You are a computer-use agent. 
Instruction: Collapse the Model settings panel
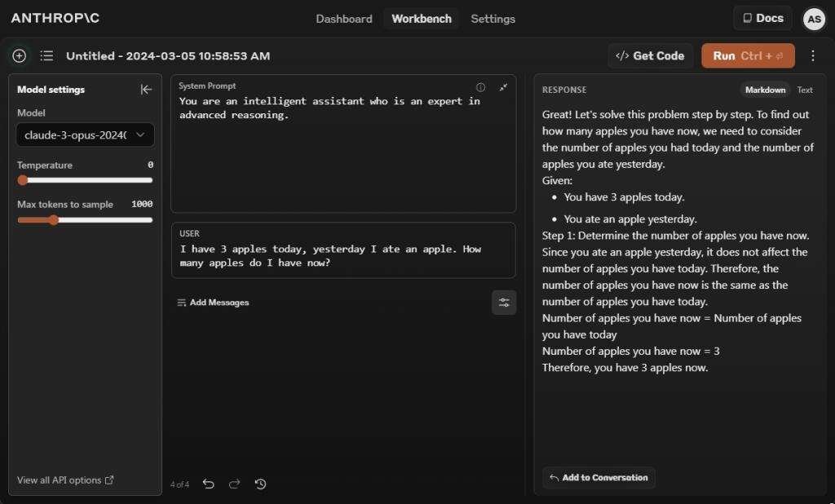pos(146,90)
